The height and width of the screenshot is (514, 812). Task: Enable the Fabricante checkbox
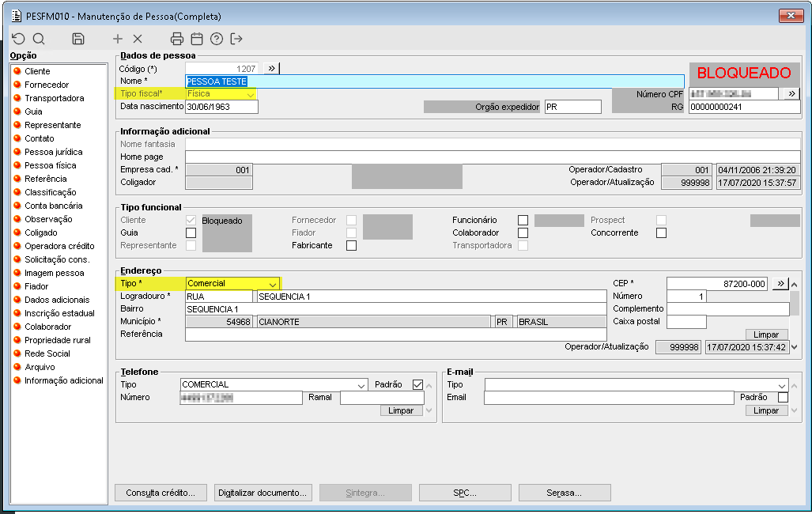(352, 245)
